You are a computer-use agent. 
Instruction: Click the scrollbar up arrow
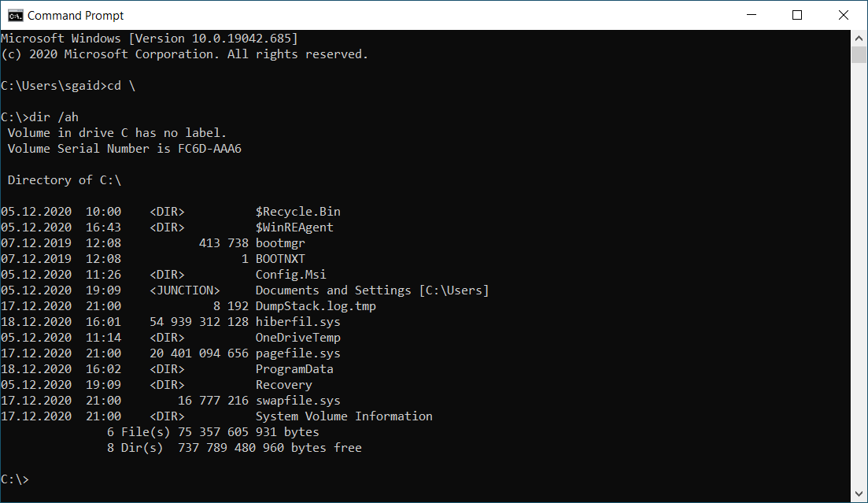[x=859, y=38]
